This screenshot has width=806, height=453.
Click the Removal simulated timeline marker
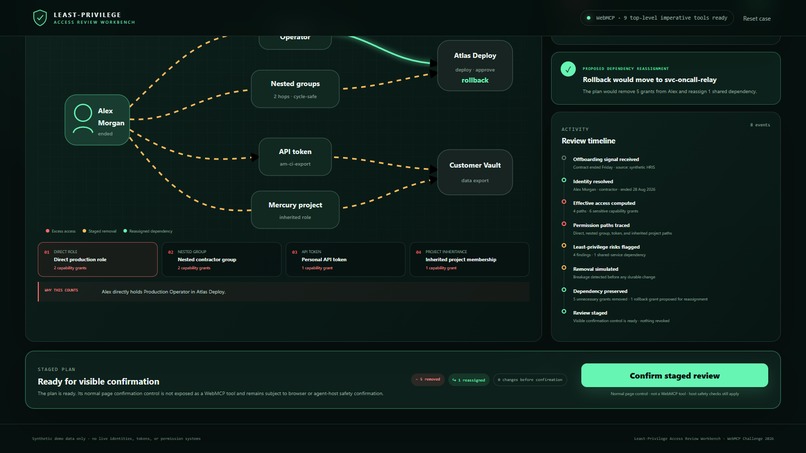564,268
